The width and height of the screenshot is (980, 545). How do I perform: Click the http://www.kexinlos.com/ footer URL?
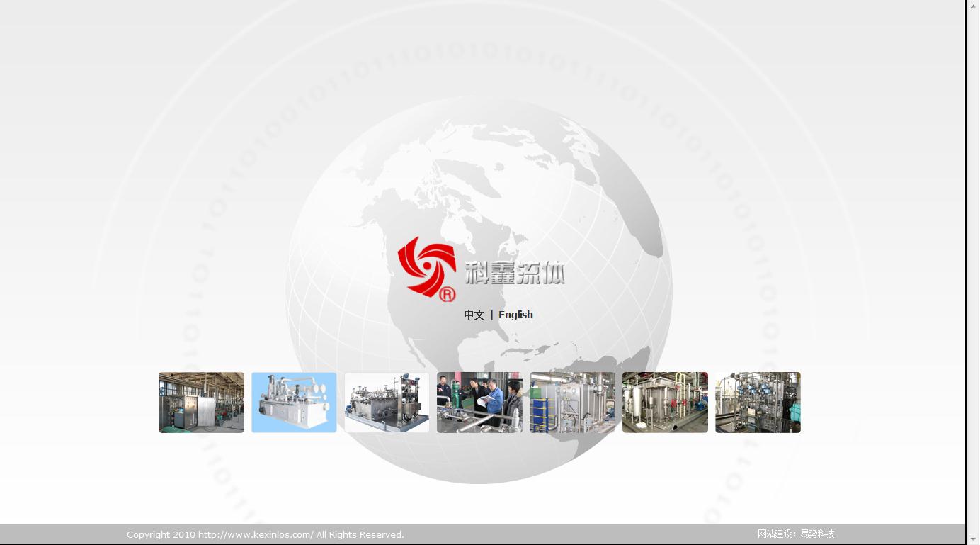click(x=256, y=535)
